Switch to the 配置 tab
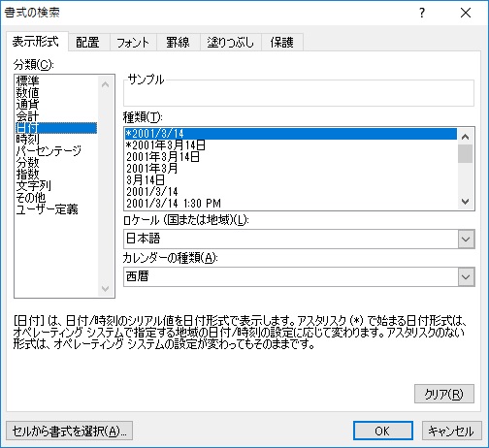Viewport: 489px width, 448px height. (87, 42)
